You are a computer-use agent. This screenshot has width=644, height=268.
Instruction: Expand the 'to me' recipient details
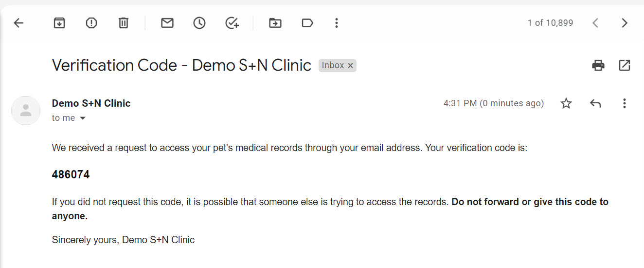click(x=83, y=118)
